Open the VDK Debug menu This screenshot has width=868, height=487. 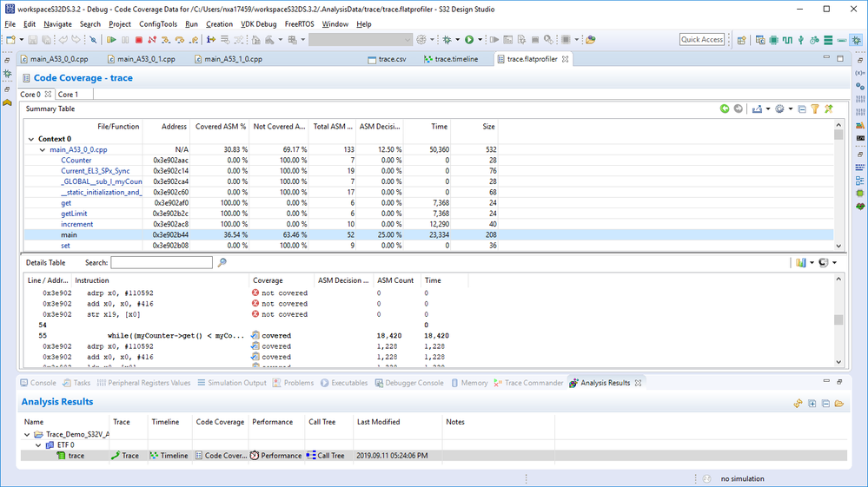259,24
